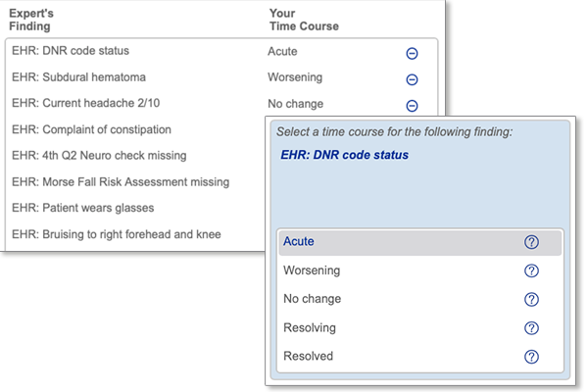Select finding EHR: 4th Q2 Neuro check missing

point(99,155)
